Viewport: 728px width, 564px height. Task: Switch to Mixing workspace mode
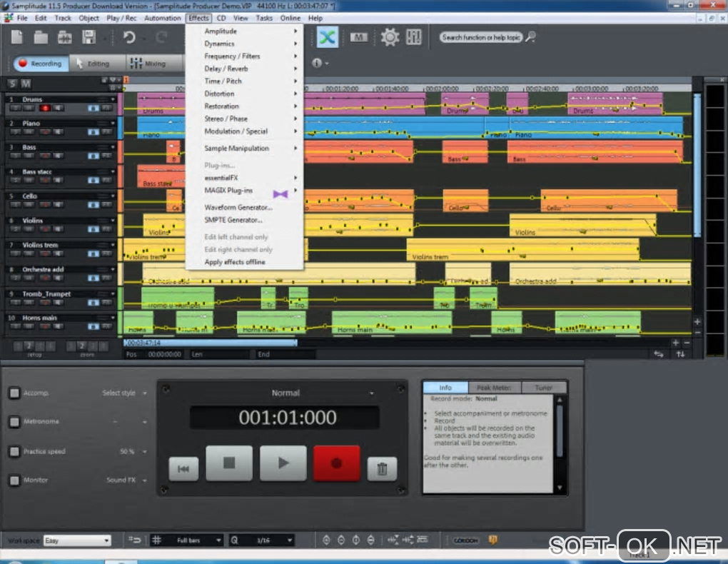[x=154, y=64]
